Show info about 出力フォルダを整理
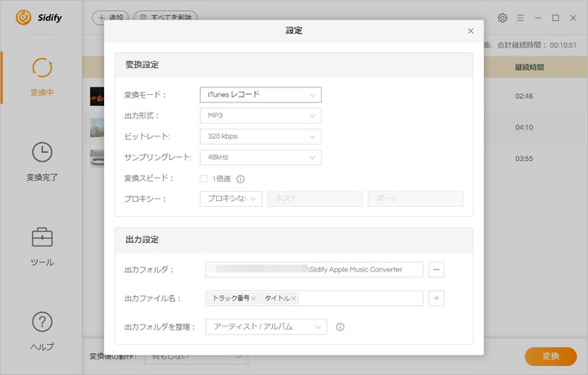Viewport: 588px width, 375px height. [340, 327]
